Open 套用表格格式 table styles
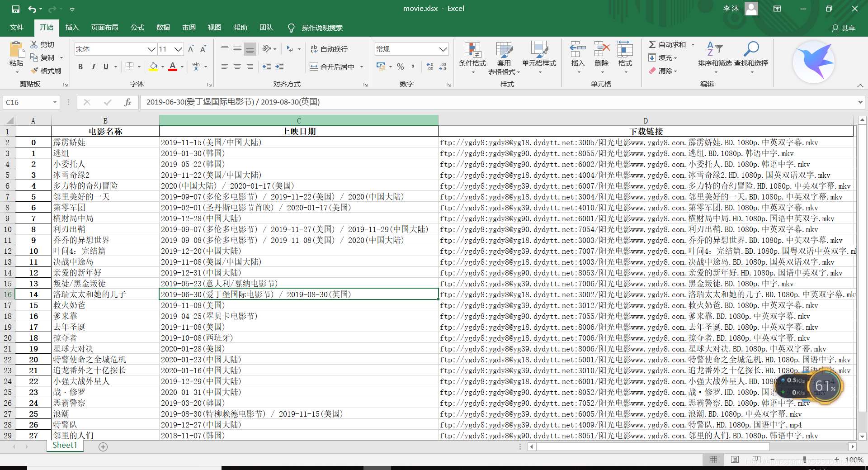 tap(504, 58)
